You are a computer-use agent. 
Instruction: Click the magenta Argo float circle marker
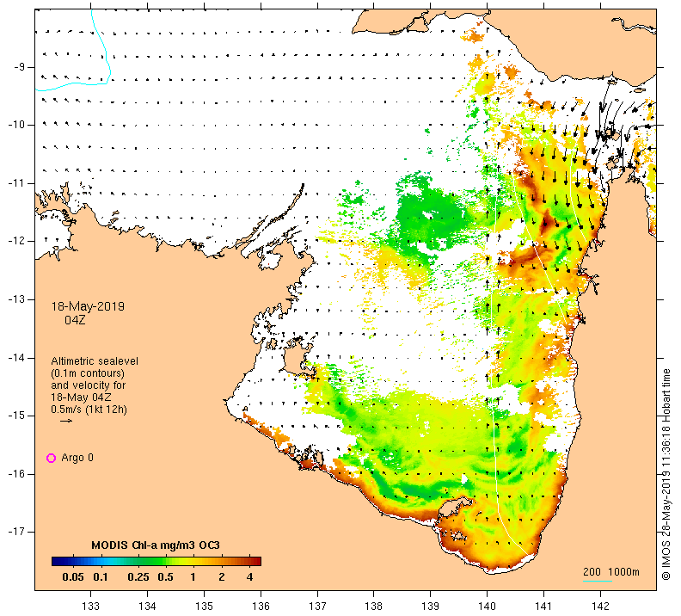tap(51, 458)
